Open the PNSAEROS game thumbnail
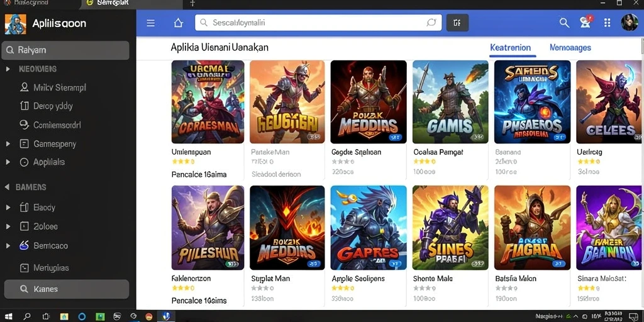The height and width of the screenshot is (322, 644). (532, 102)
